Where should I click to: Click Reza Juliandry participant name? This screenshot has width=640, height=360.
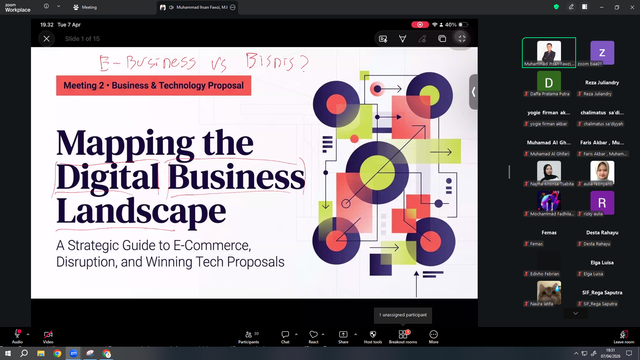602,82
